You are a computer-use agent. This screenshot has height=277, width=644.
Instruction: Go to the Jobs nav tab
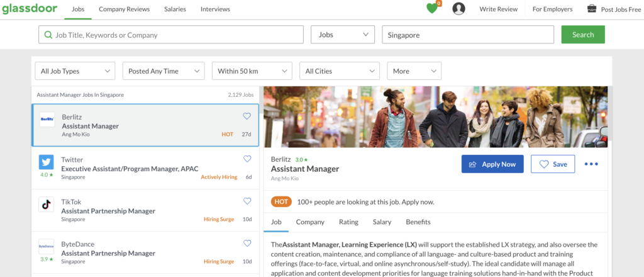(78, 9)
